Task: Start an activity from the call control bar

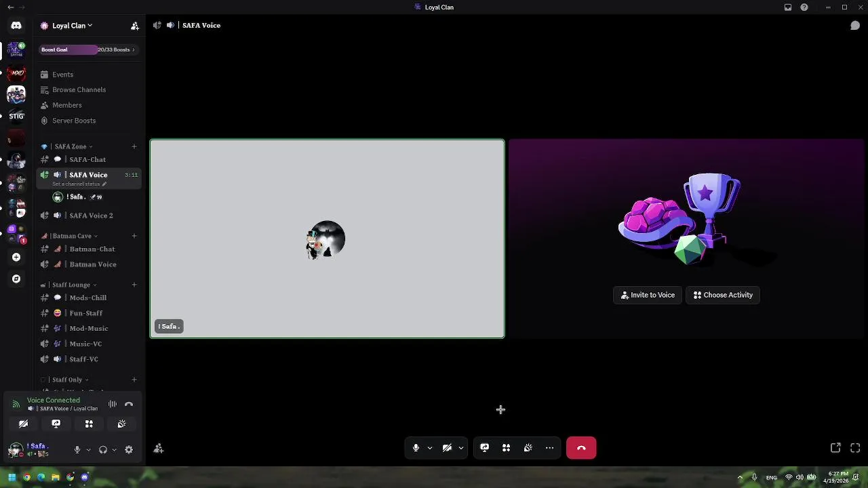Action: click(506, 448)
